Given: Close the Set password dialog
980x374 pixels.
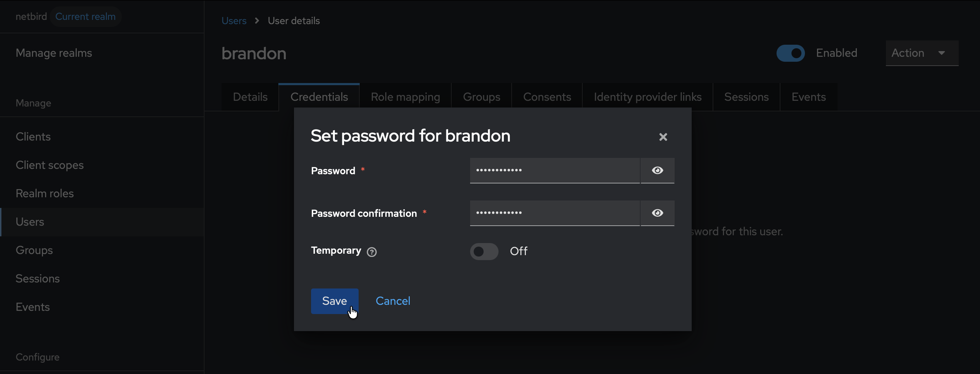Looking at the screenshot, I should pos(663,137).
